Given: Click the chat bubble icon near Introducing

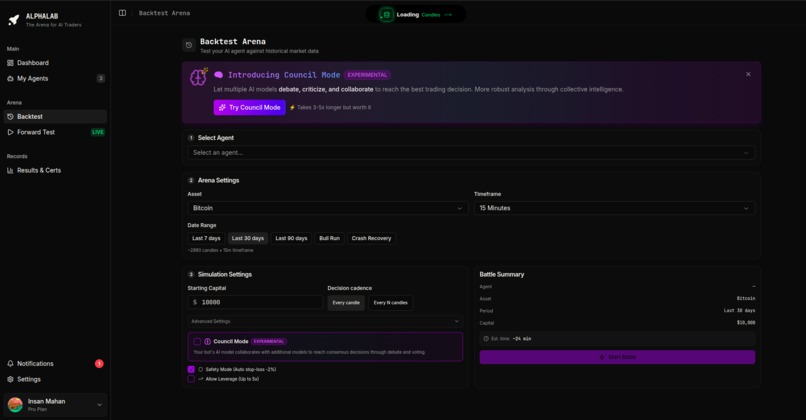Looking at the screenshot, I should [x=218, y=75].
